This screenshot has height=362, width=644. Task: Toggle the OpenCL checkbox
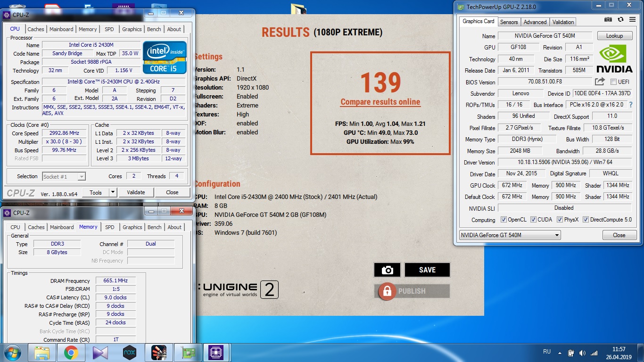(504, 220)
